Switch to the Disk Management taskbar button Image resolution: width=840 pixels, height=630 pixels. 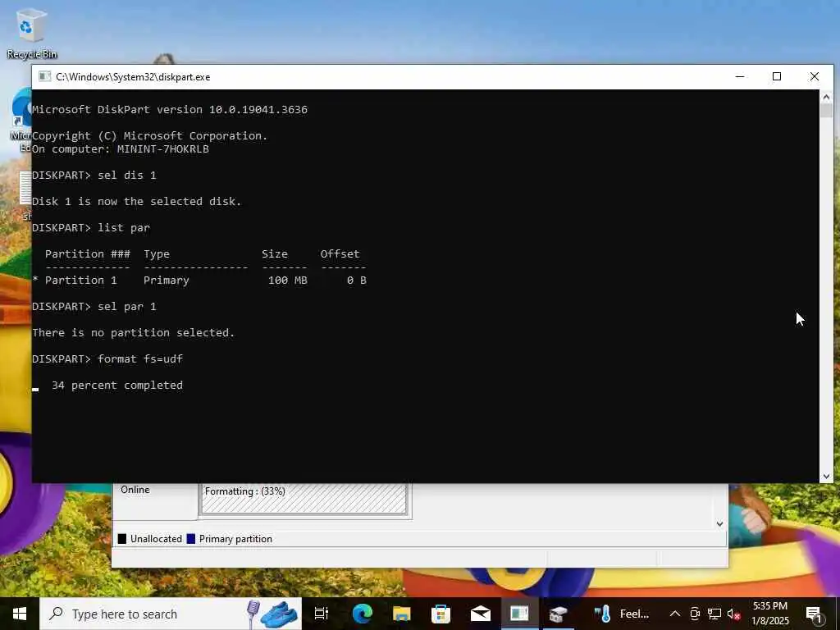pos(558,614)
